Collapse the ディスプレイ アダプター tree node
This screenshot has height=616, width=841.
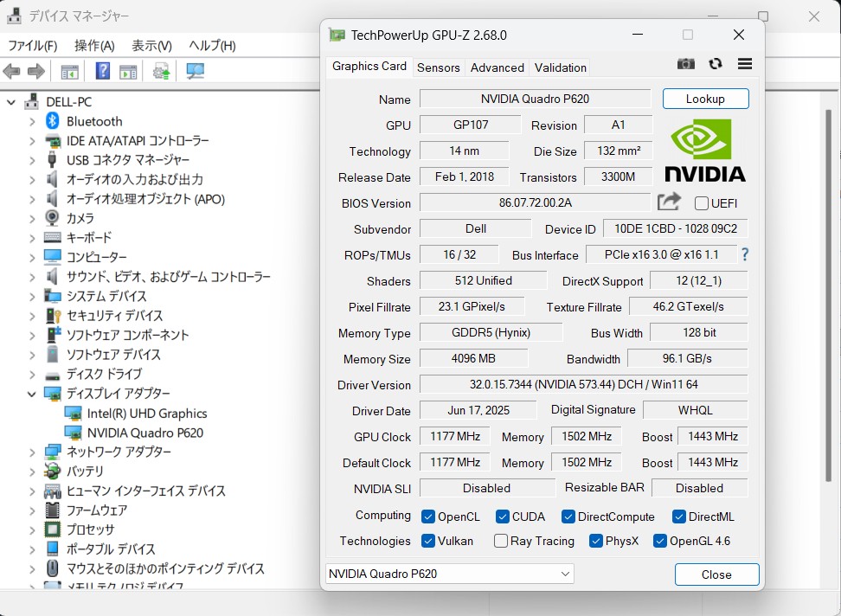(x=33, y=394)
